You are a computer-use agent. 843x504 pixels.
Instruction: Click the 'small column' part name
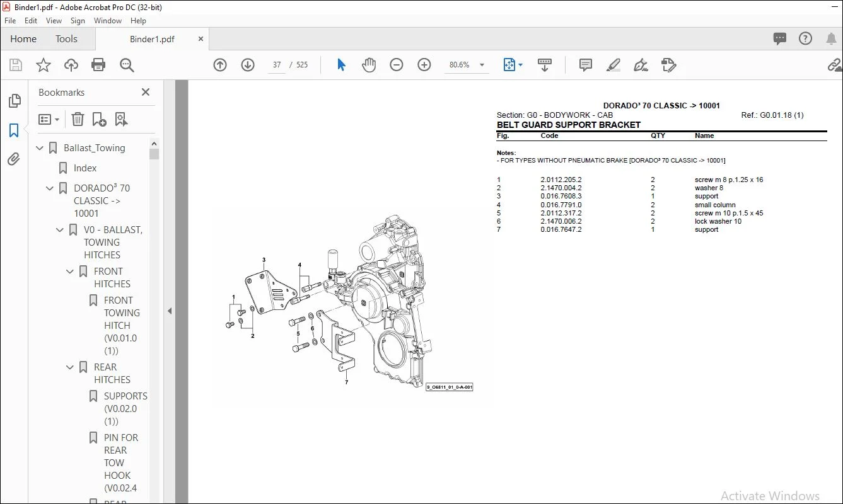click(x=715, y=205)
